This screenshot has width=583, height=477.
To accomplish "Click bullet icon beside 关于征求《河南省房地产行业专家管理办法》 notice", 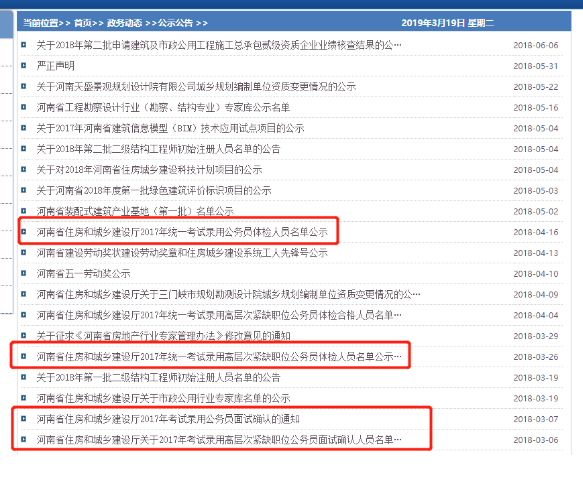I will (x=23, y=335).
